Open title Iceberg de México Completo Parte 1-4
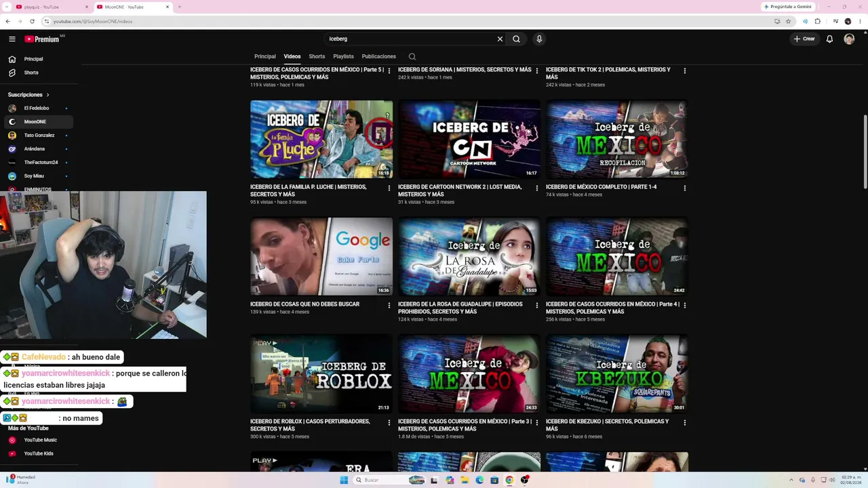The height and width of the screenshot is (488, 868). click(601, 187)
